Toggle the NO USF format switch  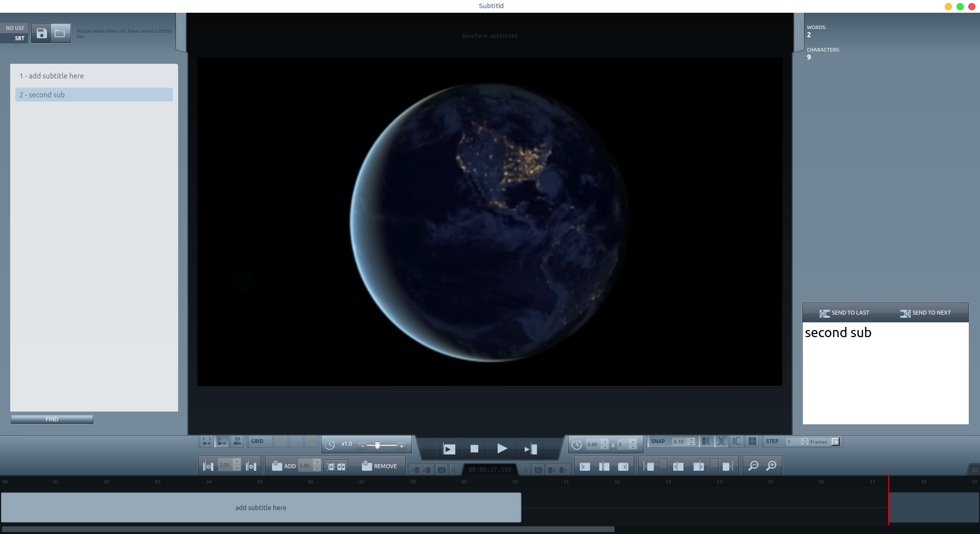point(15,28)
